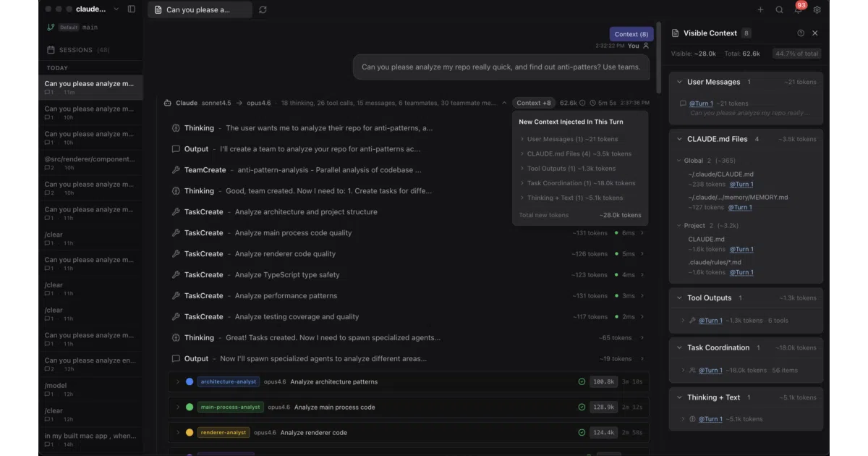Click the Sessions calendar icon
Viewport: 868px width, 456px height.
[x=51, y=50]
